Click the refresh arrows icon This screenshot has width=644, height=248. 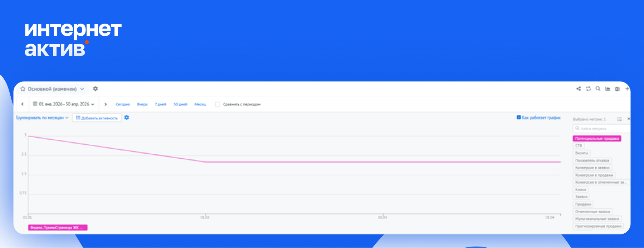[588, 89]
